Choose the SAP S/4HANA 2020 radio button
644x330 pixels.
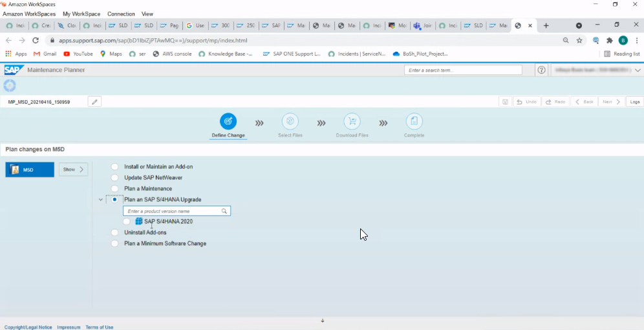[x=127, y=221]
